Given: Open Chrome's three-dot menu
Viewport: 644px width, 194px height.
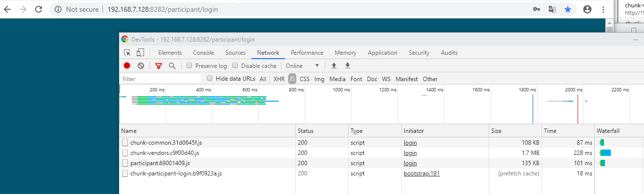Looking at the screenshot, I should [603, 9].
